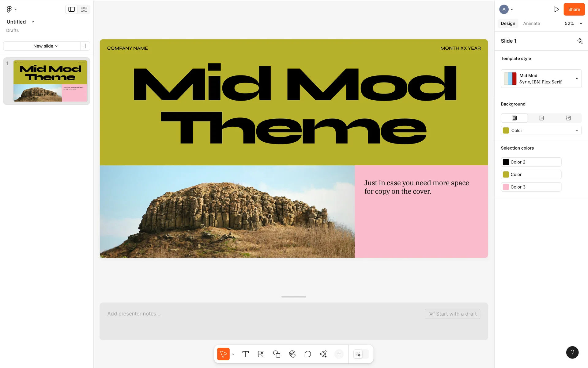Switch to the Design tab
The image size is (588, 368).
click(508, 24)
